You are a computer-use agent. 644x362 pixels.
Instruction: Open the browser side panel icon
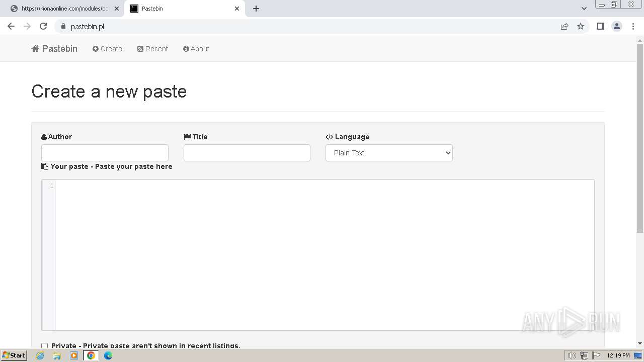click(600, 26)
